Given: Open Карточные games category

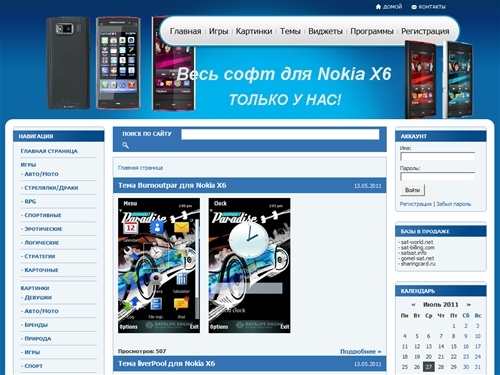Looking at the screenshot, I should coord(41,270).
